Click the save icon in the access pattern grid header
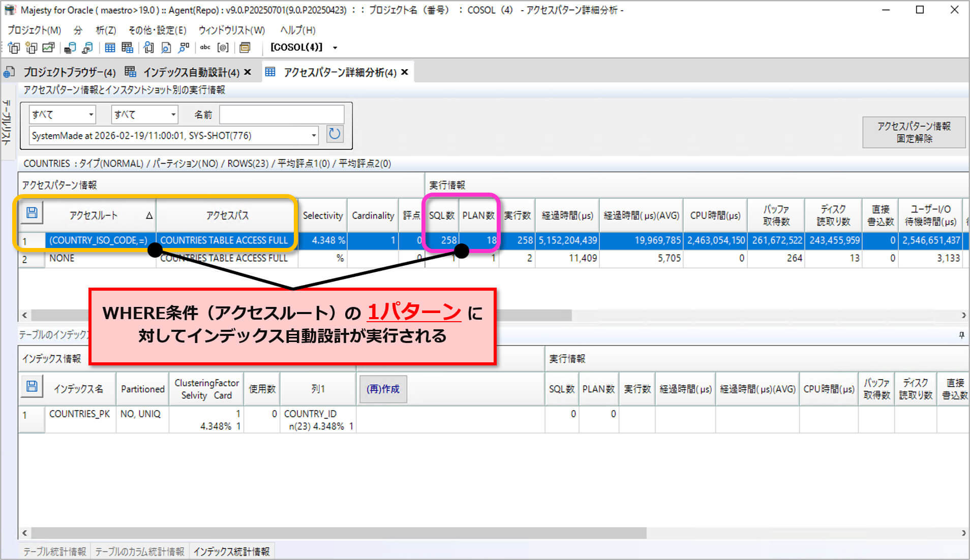The image size is (970, 560). [32, 213]
